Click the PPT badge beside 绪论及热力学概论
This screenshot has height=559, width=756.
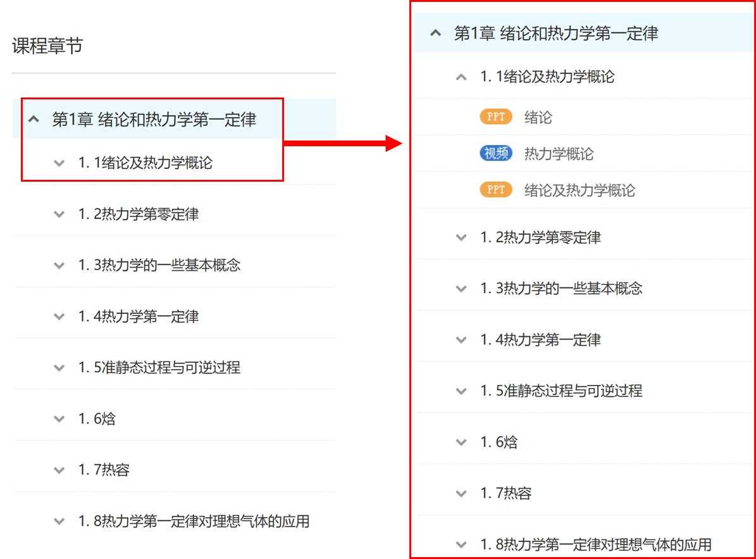coord(495,190)
